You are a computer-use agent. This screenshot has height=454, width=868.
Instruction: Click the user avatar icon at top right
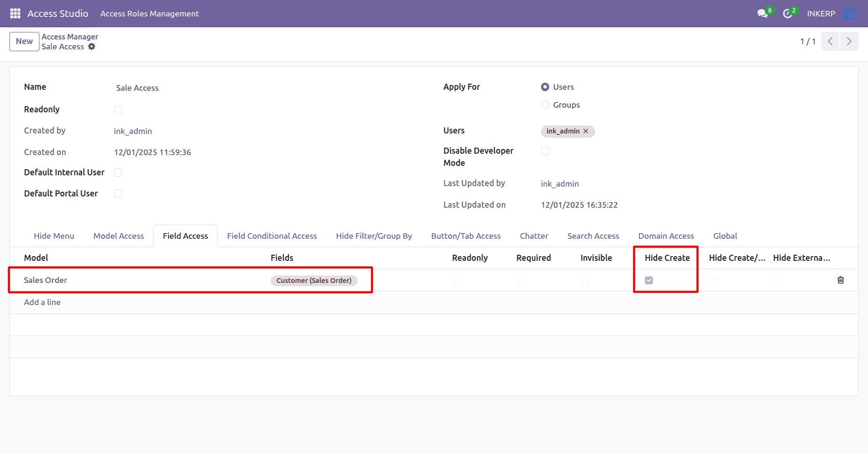(851, 14)
